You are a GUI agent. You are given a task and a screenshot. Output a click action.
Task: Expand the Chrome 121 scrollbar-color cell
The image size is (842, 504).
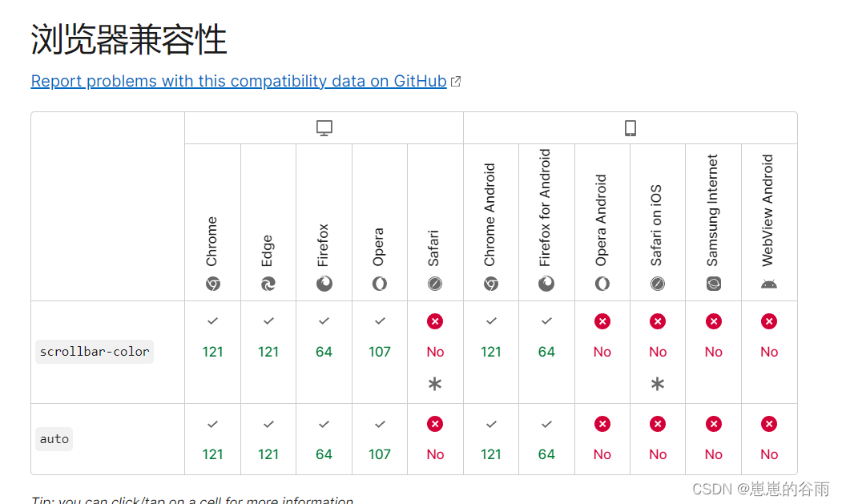tap(212, 353)
